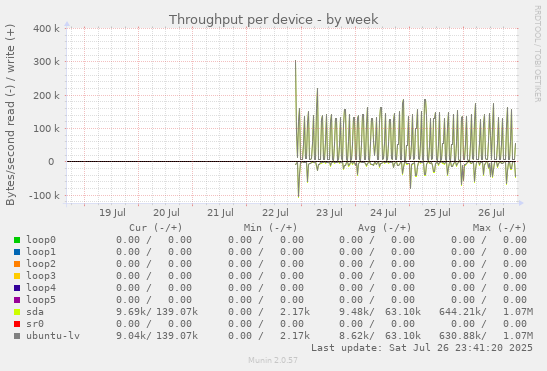
Task: Click the 'Avg (-/+)' column header
Action: click(x=384, y=228)
